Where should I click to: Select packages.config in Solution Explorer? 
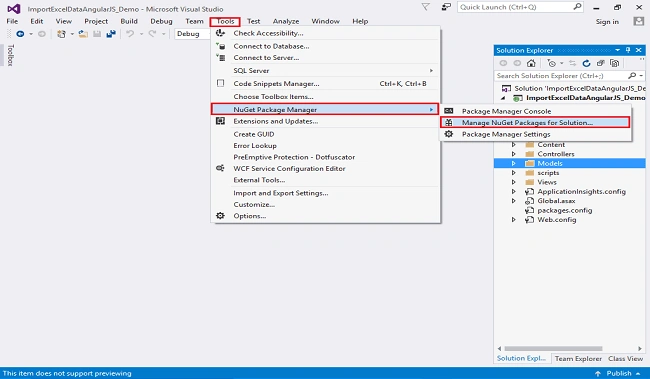tap(564, 210)
